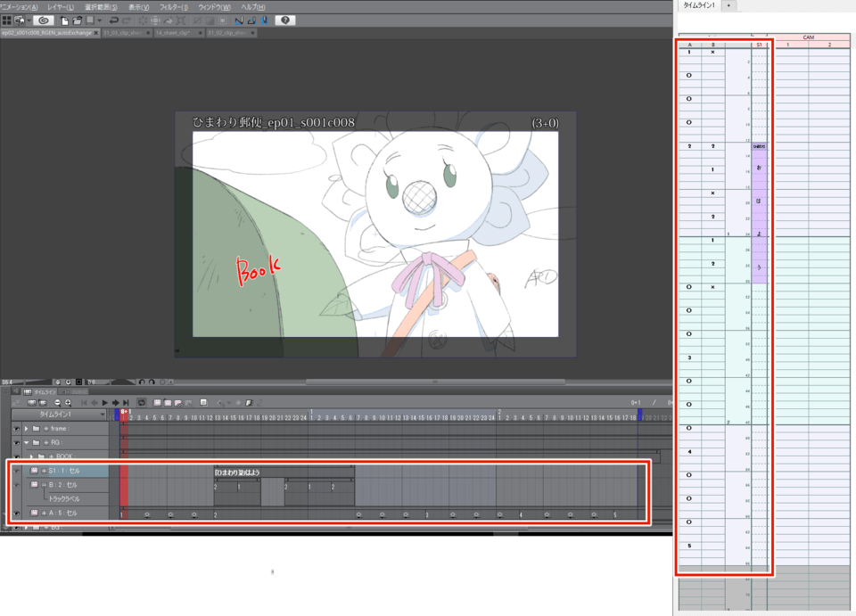
Task: Hide the frame layer with its eye icon
Action: 16,429
